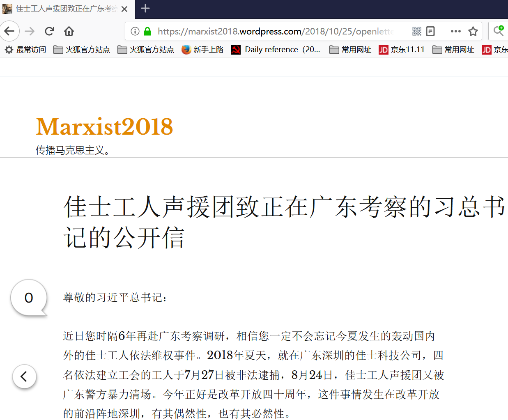Open the first 火狐官方站点 bookmark folder
The height and width of the screenshot is (420, 508).
click(x=82, y=50)
